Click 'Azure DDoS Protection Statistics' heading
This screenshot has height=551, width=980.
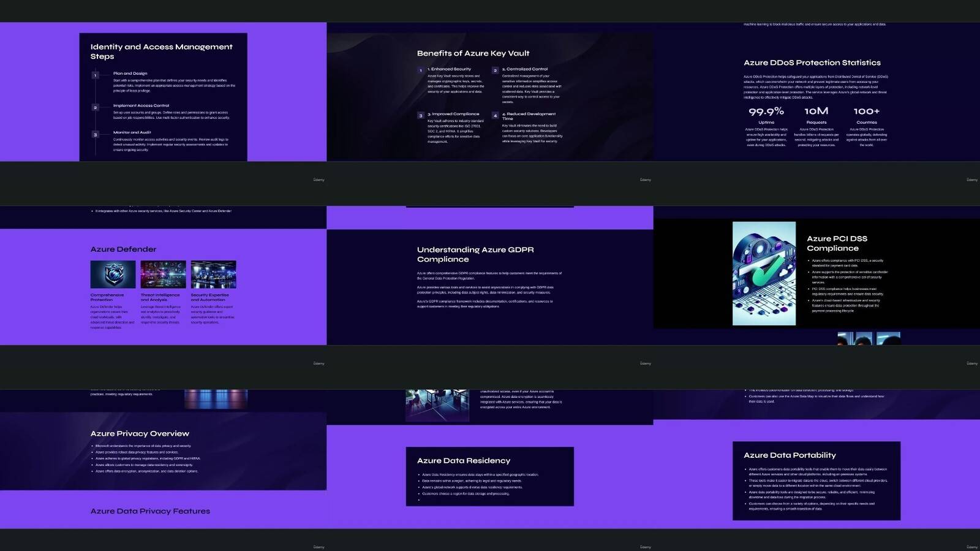[812, 63]
